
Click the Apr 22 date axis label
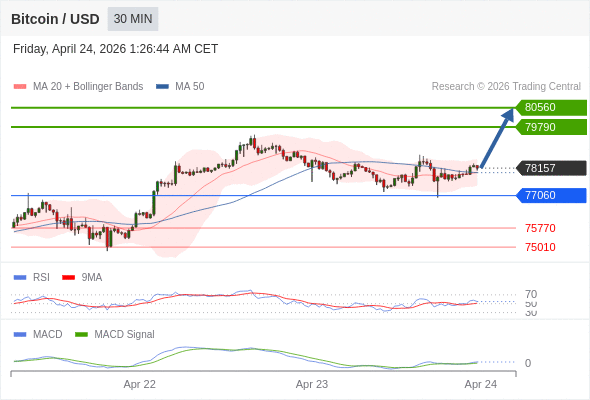click(140, 384)
